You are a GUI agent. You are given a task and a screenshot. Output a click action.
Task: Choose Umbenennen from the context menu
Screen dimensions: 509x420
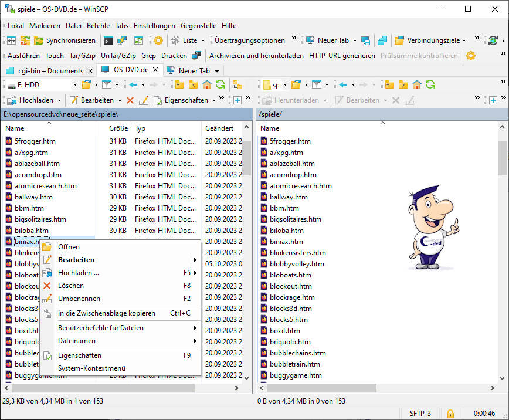(79, 299)
